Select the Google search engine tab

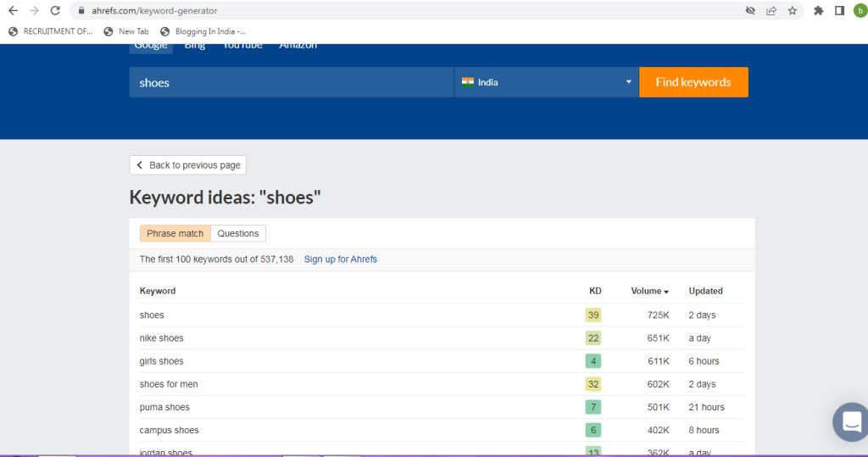(x=151, y=47)
